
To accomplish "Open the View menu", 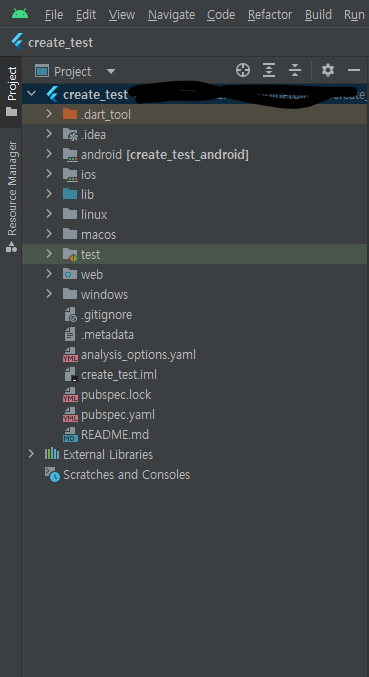I will click(x=122, y=15).
